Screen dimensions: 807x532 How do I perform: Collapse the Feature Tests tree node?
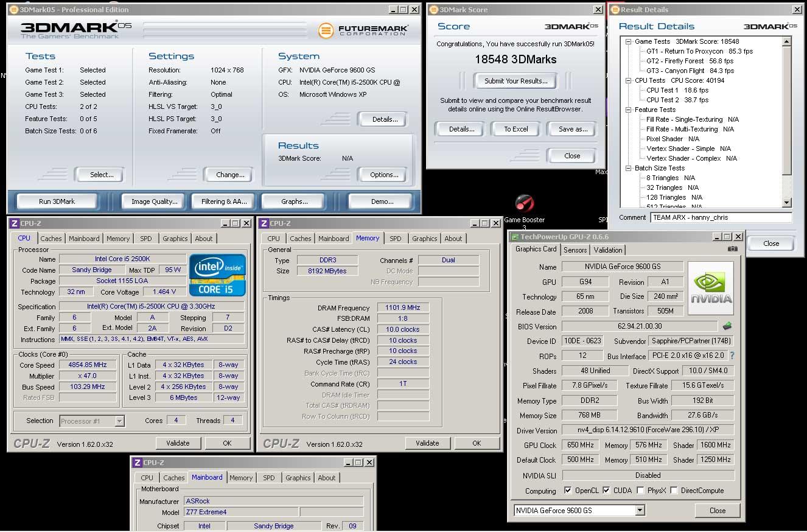coord(629,110)
